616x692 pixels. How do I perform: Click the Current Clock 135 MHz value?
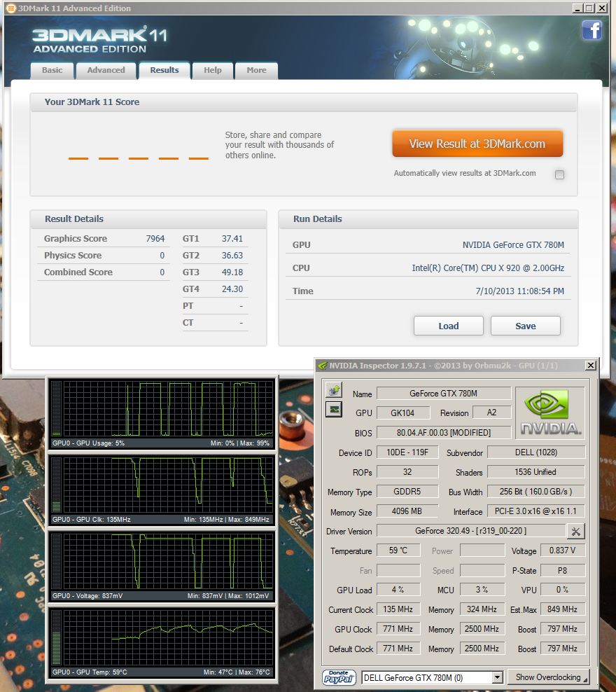[398, 609]
